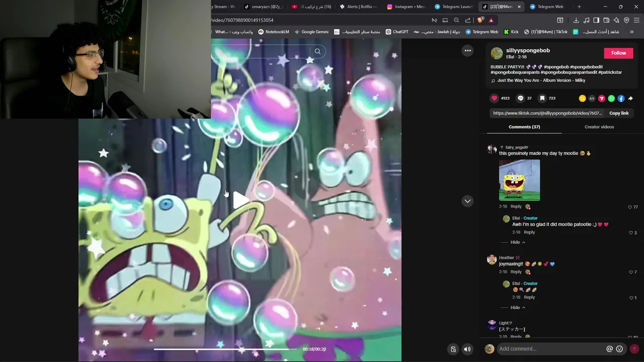Open the #patrickstar hashtag

610,72
